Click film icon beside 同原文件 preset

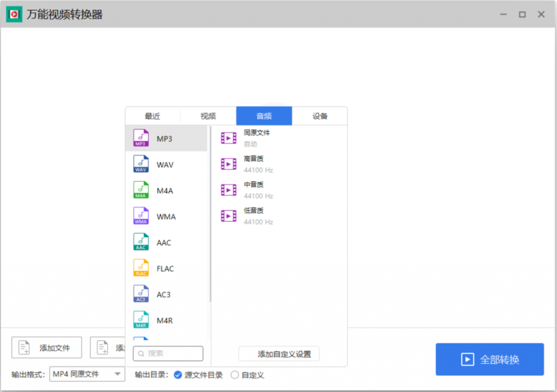(x=228, y=138)
